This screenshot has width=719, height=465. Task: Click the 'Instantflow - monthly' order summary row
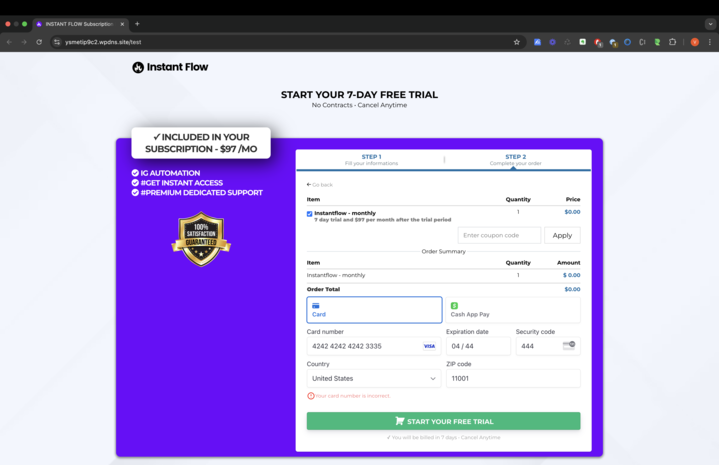(443, 275)
